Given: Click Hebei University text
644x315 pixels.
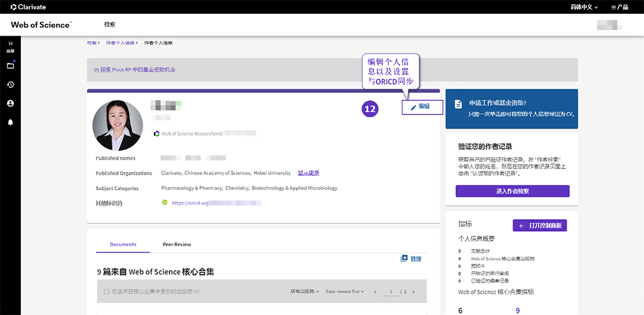Looking at the screenshot, I should pyautogui.click(x=272, y=173).
